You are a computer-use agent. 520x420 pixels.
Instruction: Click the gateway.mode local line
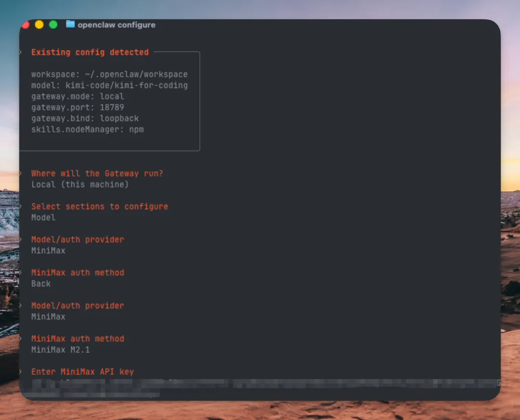coord(78,96)
